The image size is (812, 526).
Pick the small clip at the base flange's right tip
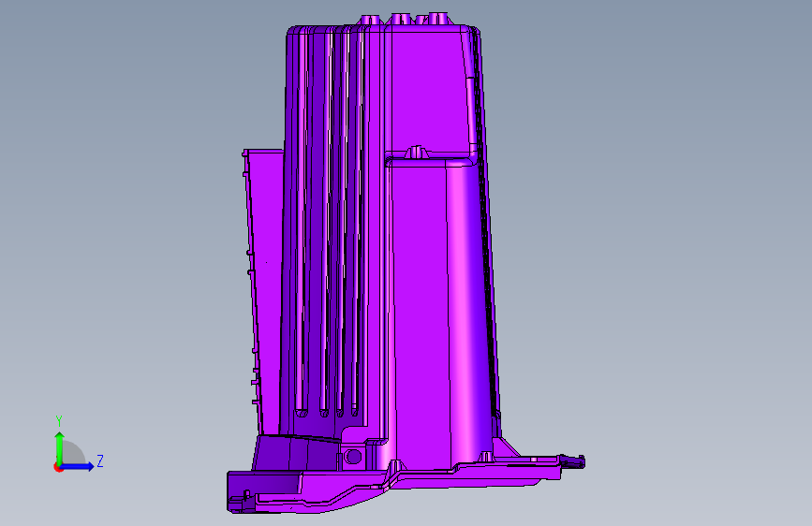[x=572, y=461]
